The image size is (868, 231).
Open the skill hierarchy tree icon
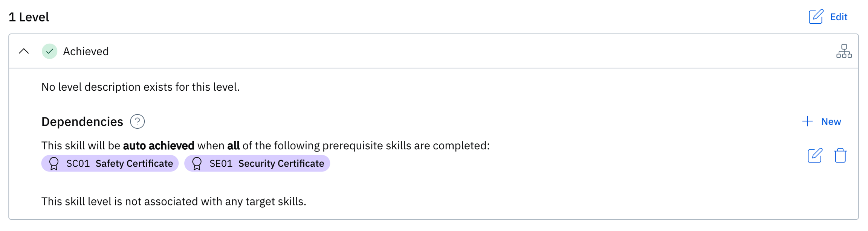click(x=844, y=51)
